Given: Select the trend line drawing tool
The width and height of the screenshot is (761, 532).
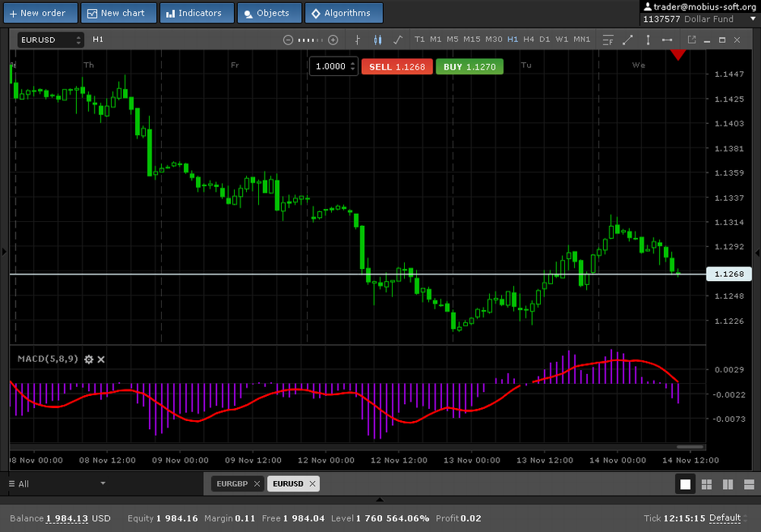Looking at the screenshot, I should click(627, 40).
